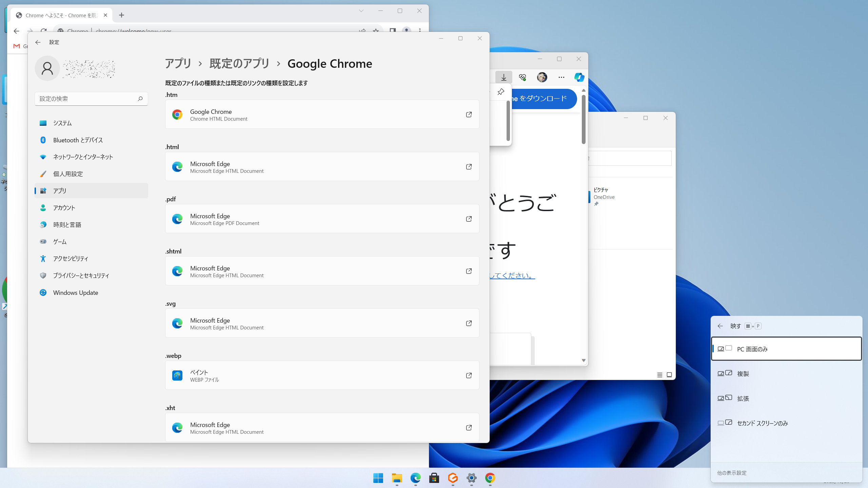Viewport: 868px width, 488px height.
Task: Open Google Chrome from taskbar
Action: 490,478
